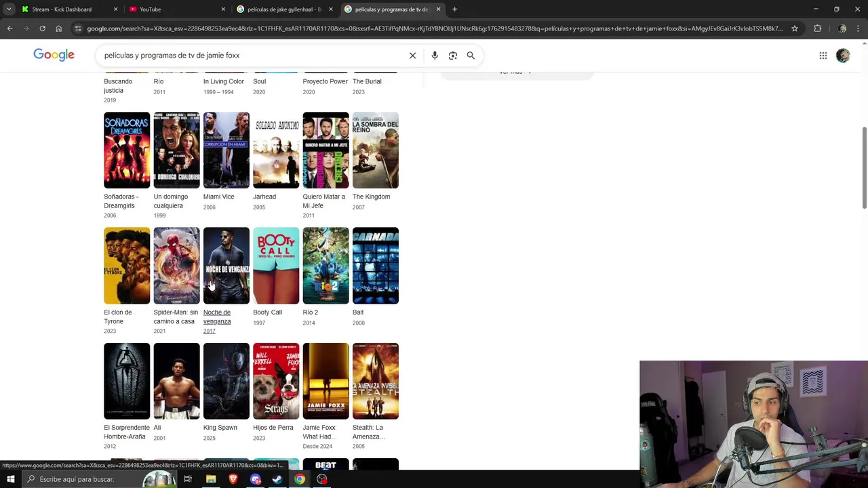Open the tab search dropdown arrow
The height and width of the screenshot is (488, 868).
9,9
